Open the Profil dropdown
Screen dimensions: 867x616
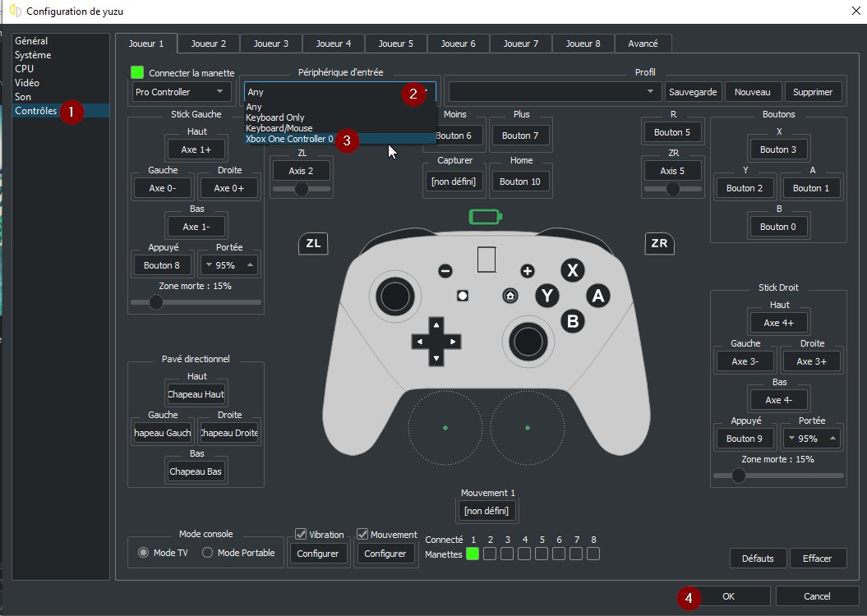point(555,92)
